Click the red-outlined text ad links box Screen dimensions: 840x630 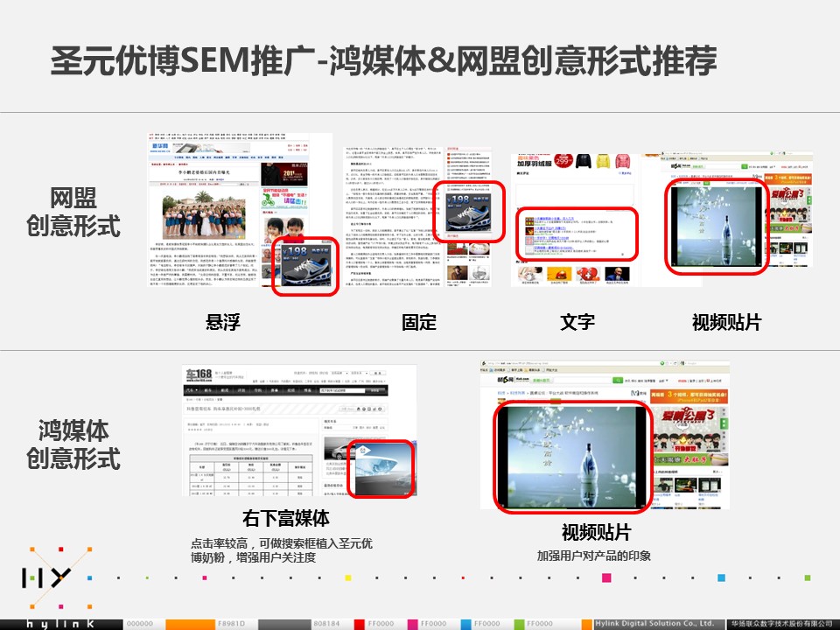577,234
